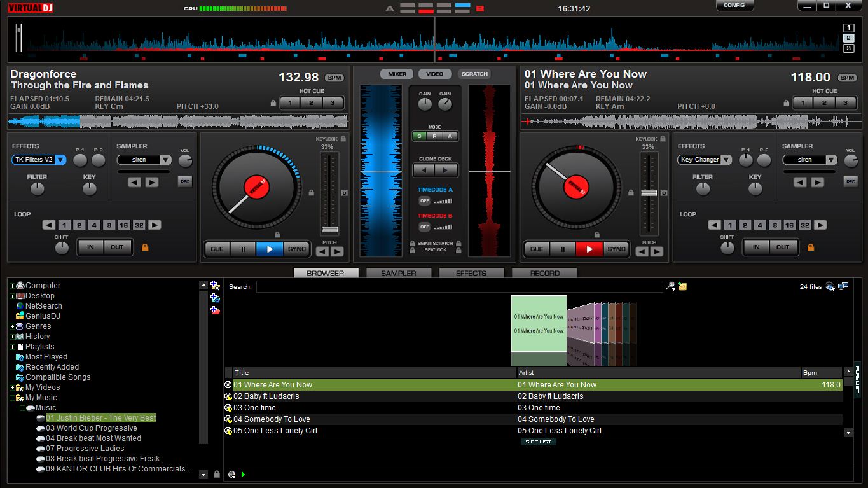The height and width of the screenshot is (488, 868).
Task: Open Key Changer effects dropdown
Action: pos(726,160)
